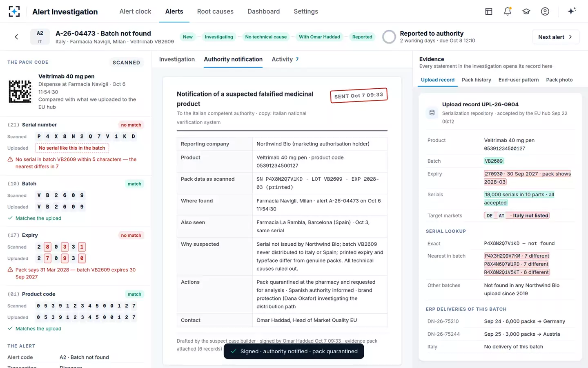Image resolution: width=588 pixels, height=368 pixels.
Task: Open the Pack history evidence tab
Action: (476, 80)
